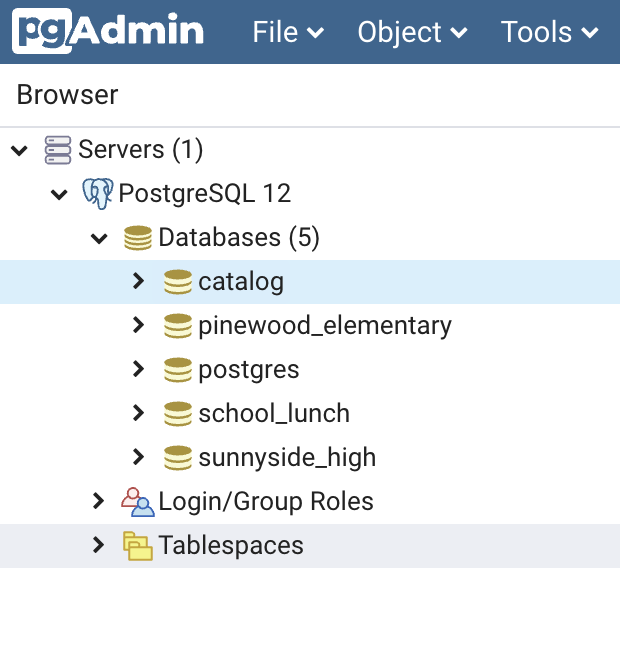Select the postgres database name
Image resolution: width=620 pixels, height=666 pixels.
pyautogui.click(x=249, y=370)
